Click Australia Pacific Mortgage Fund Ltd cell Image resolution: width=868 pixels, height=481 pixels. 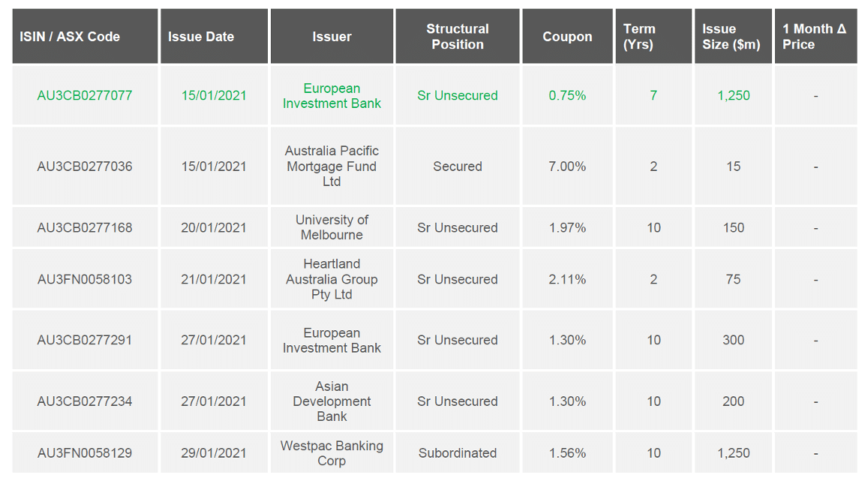click(332, 167)
